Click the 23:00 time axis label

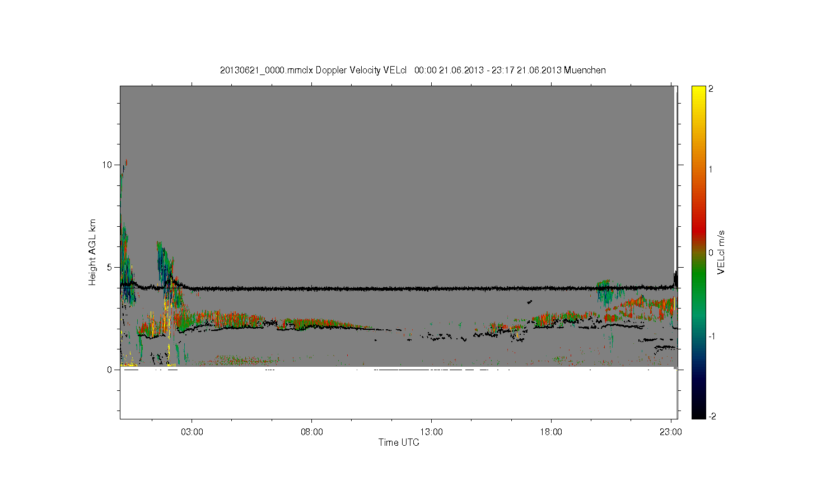pyautogui.click(x=671, y=432)
